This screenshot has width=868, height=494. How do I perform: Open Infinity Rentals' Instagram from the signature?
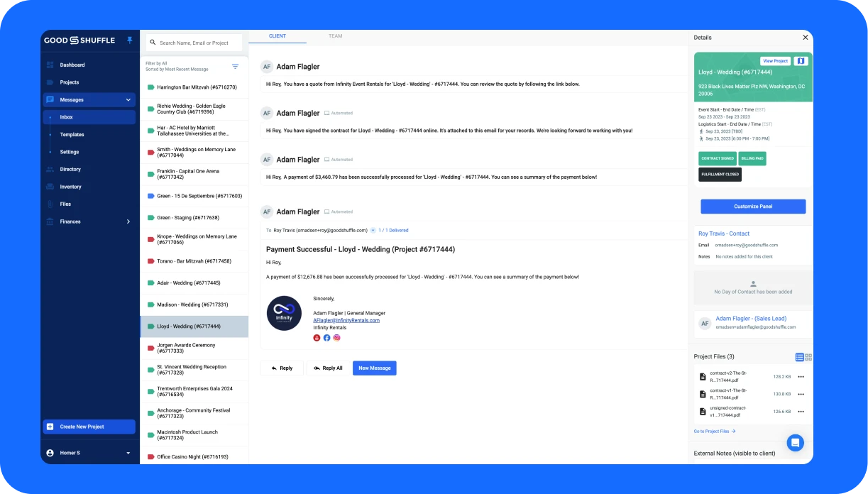pos(336,338)
